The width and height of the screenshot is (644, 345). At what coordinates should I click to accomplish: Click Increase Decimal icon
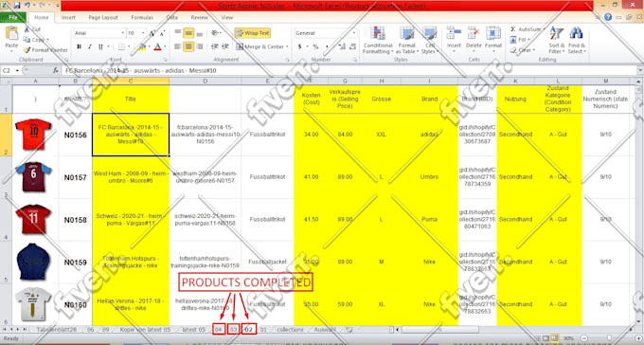[x=342, y=46]
